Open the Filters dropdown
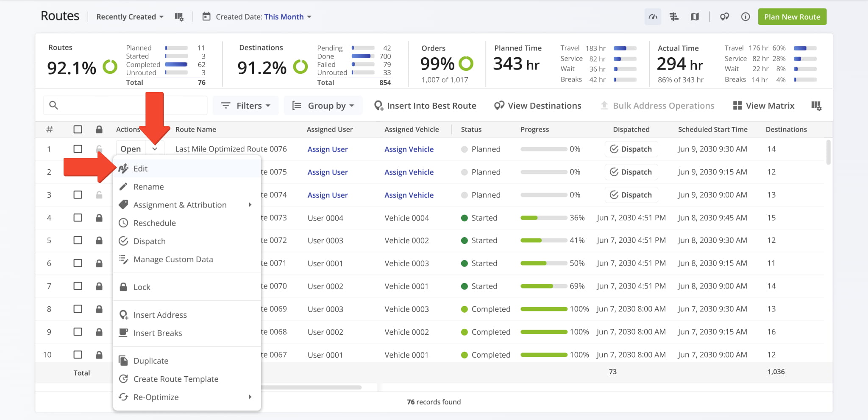Viewport: 868px width, 420px height. (x=245, y=106)
